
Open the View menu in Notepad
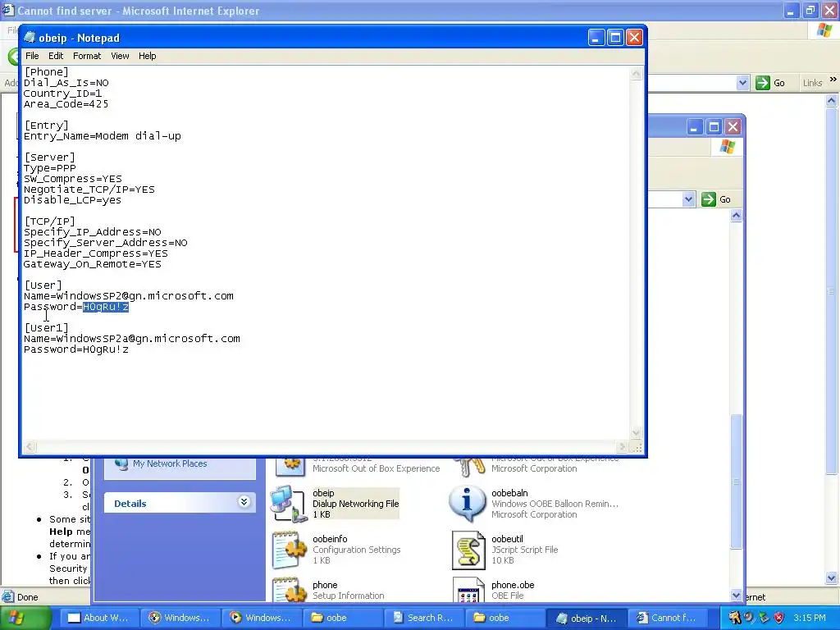click(x=120, y=56)
